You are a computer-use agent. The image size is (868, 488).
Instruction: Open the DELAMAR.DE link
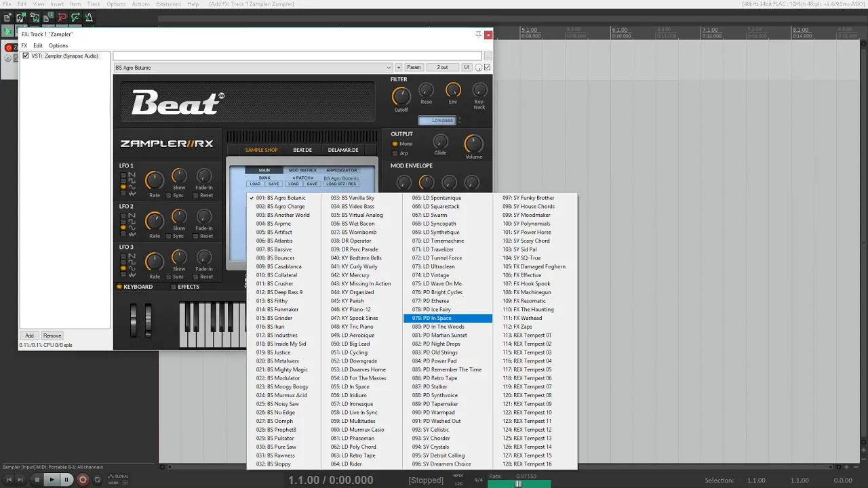click(x=343, y=150)
